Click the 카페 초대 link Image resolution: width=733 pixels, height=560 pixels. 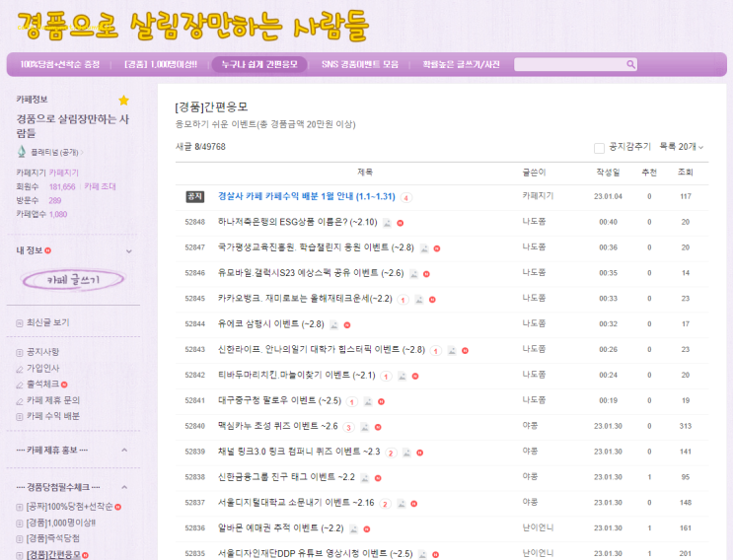point(100,186)
